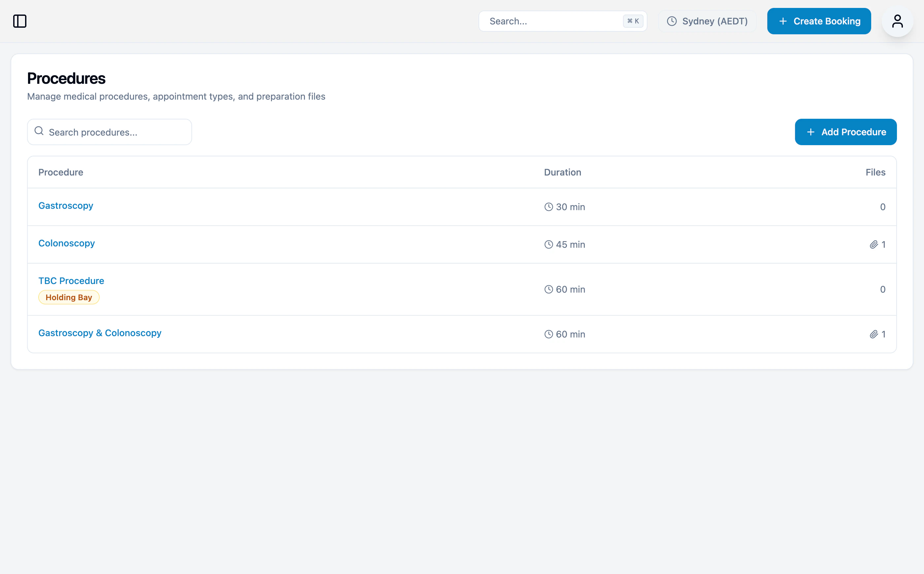This screenshot has height=574, width=924.
Task: Open the Colonoscopy procedure link
Action: (66, 243)
